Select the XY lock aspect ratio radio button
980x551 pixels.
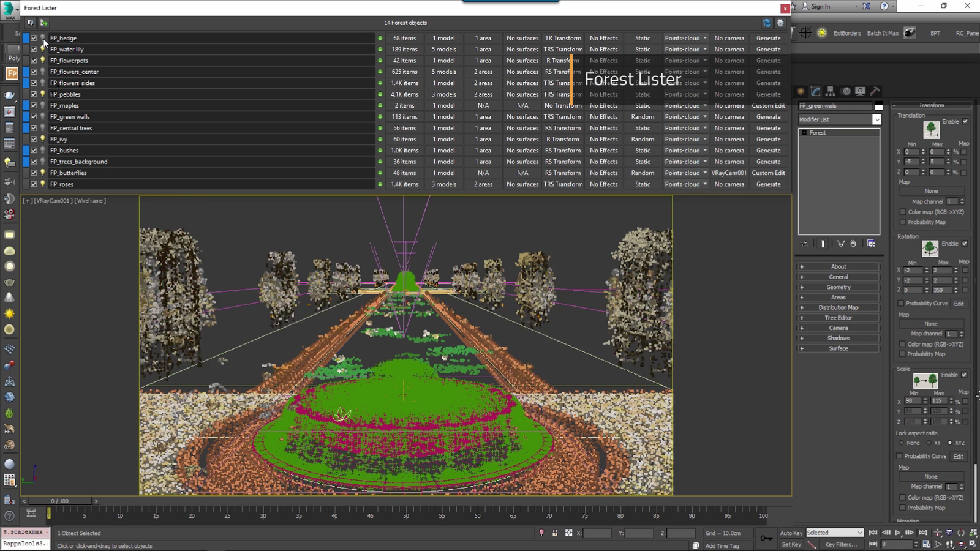929,443
